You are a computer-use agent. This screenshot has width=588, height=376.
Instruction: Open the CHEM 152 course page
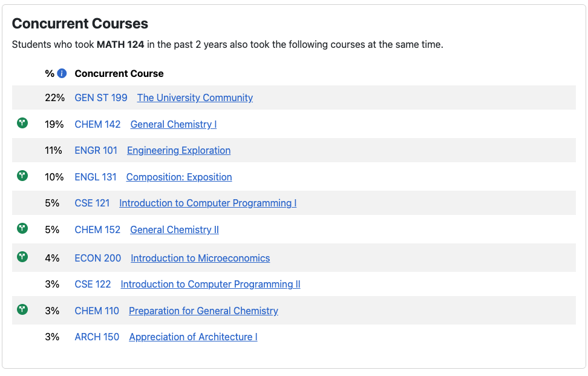pyautogui.click(x=97, y=229)
